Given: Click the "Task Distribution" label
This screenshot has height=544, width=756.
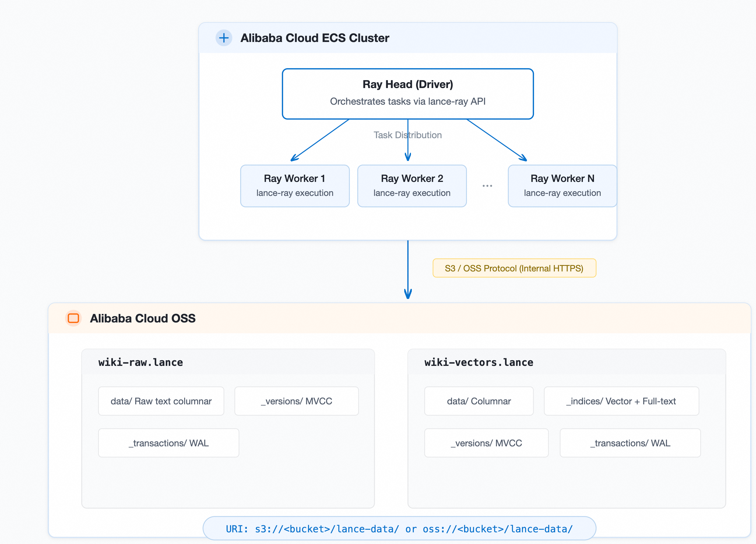Looking at the screenshot, I should pos(408,135).
